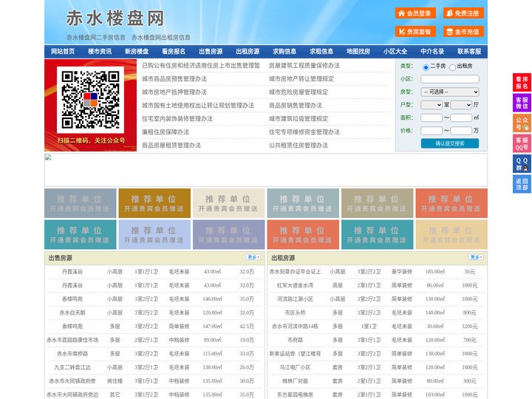Select the 出租房 radio button
Screen dimensions: 532x399
click(452, 67)
